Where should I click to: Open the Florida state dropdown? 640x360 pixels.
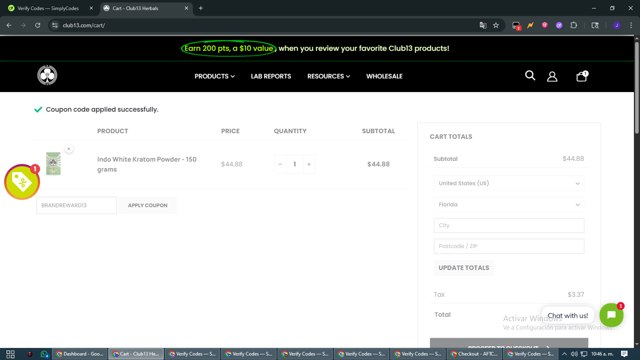pos(509,204)
